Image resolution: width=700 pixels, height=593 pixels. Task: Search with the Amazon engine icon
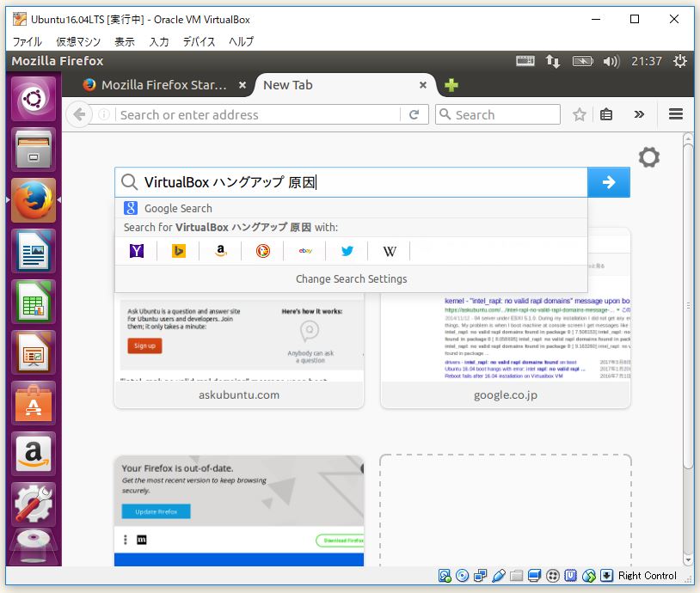(220, 251)
